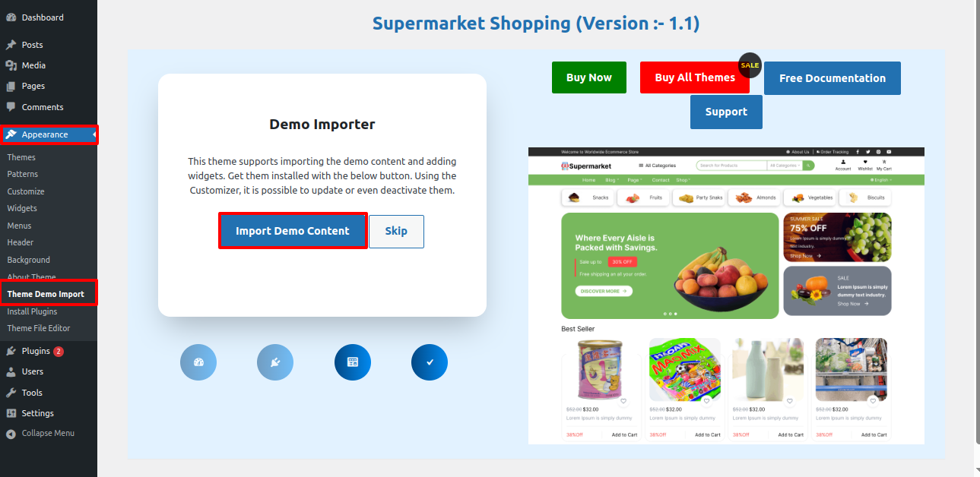
Task: Select the plug step circle icon
Action: point(275,362)
